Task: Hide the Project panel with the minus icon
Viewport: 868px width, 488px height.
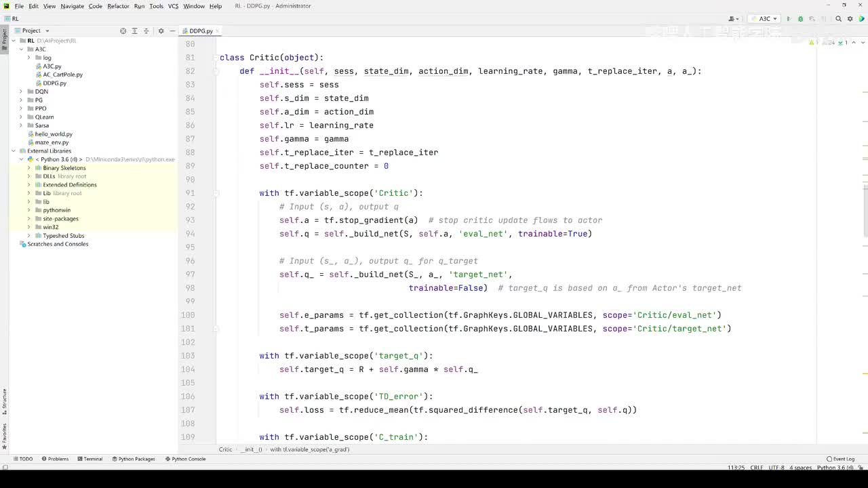Action: [172, 30]
